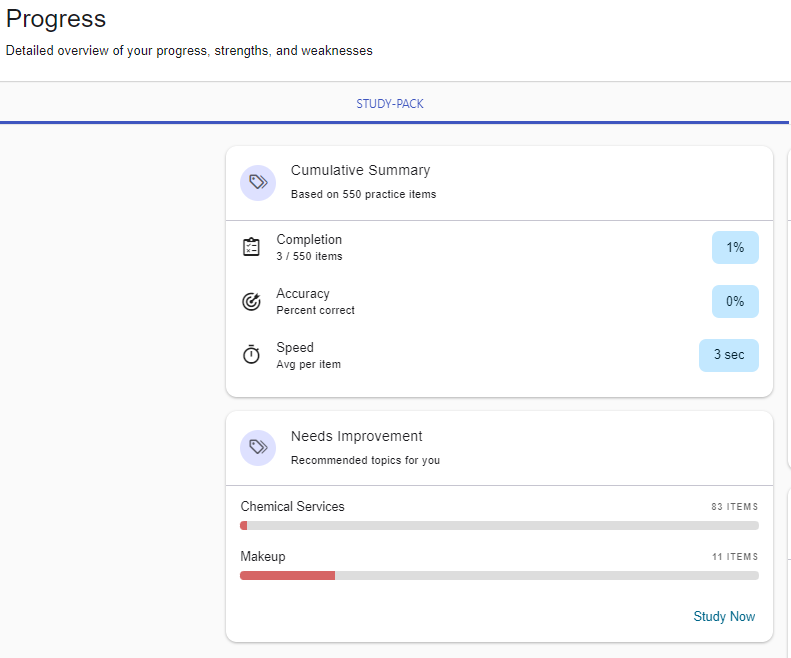791x658 pixels.
Task: Select the Makeup topic label
Action: (x=262, y=557)
